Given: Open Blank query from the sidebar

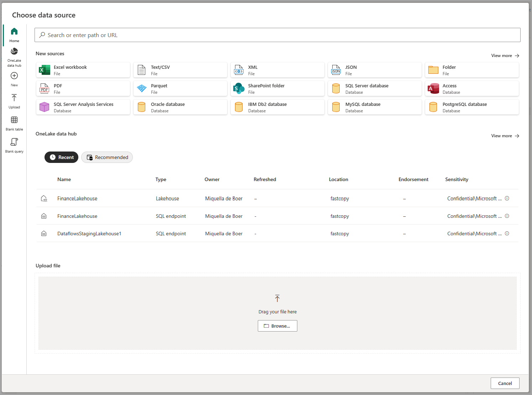Looking at the screenshot, I should [x=14, y=142].
